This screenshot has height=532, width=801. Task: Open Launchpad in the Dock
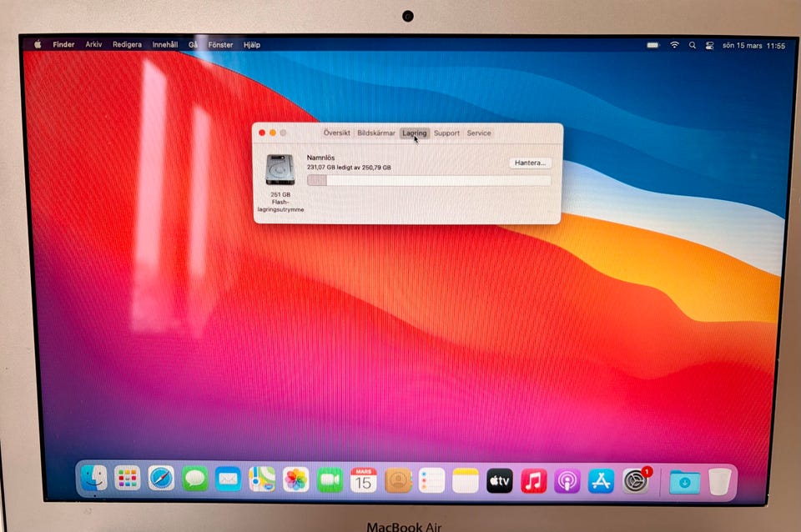coord(127,479)
